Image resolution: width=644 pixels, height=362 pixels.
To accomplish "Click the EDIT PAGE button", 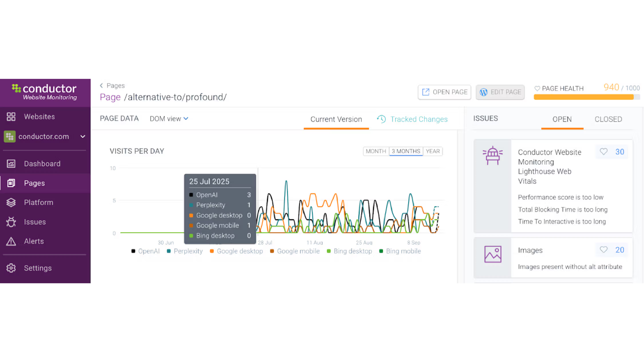I will coord(500,92).
